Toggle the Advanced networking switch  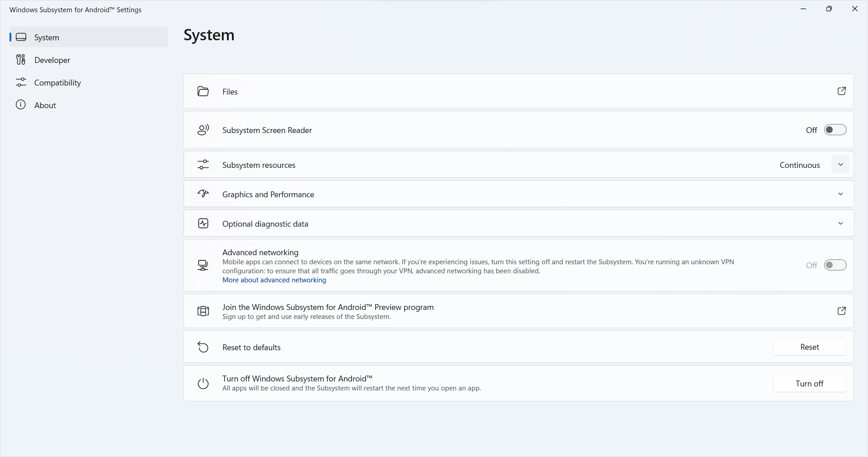click(835, 265)
